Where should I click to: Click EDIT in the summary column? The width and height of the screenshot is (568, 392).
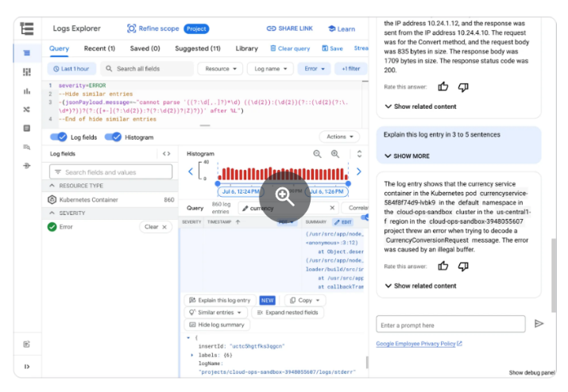[343, 222]
